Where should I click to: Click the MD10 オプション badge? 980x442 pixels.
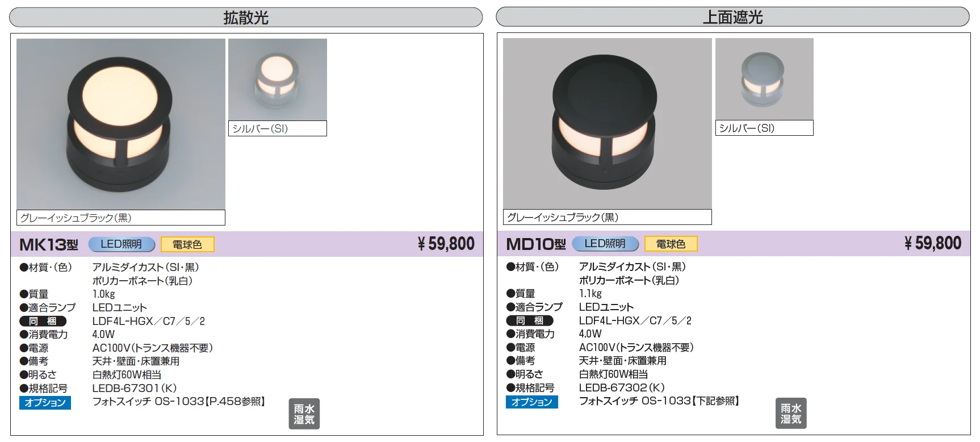click(532, 402)
